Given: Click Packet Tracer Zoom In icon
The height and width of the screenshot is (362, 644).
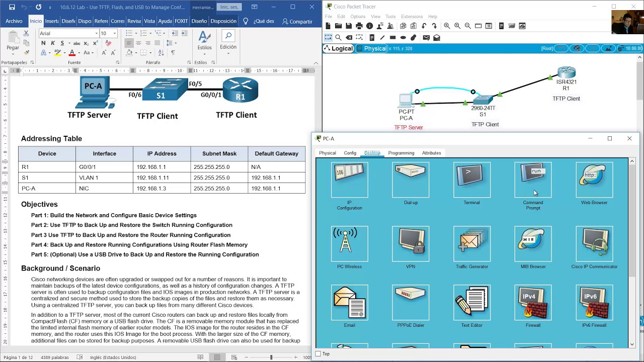Looking at the screenshot, I should click(447, 26).
